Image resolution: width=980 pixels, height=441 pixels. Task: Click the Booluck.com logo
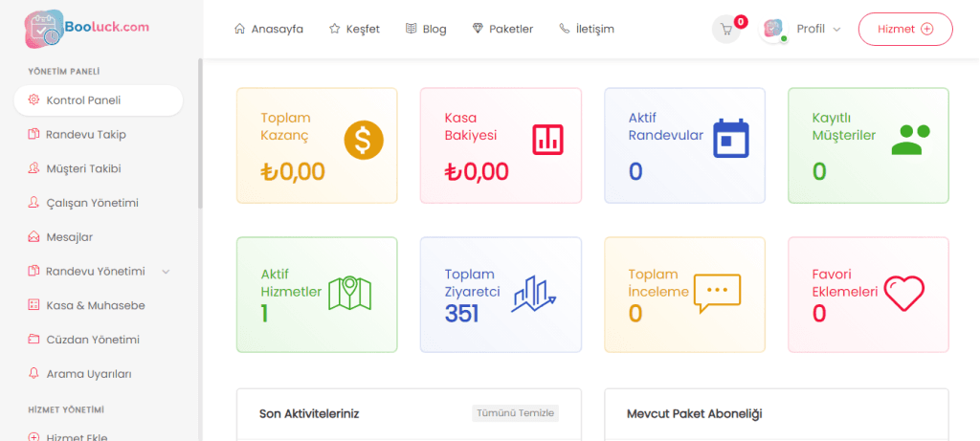86,29
